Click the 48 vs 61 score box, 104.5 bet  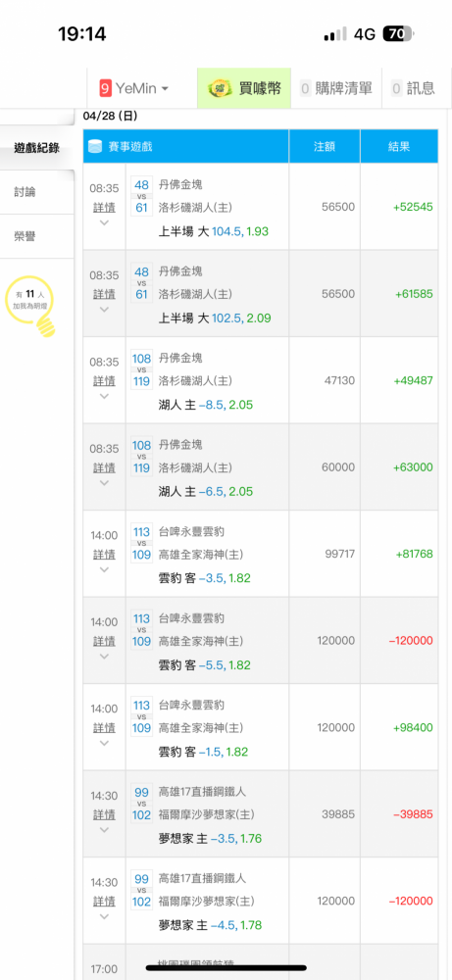(142, 196)
